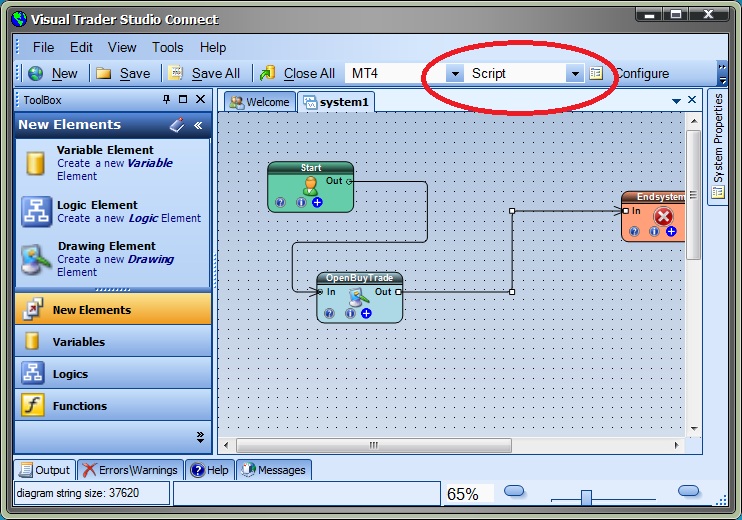
Task: Collapse the New Elements header chevrons
Action: click(x=198, y=125)
